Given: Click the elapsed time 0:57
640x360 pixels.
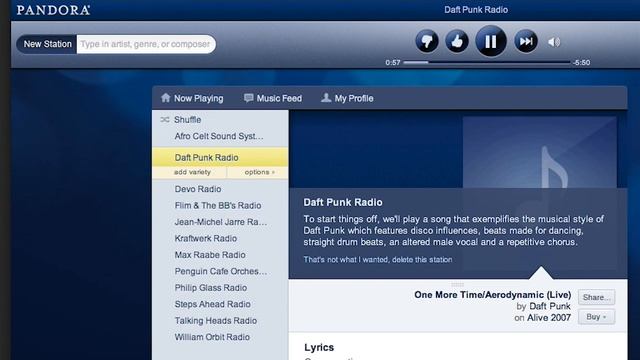Looking at the screenshot, I should [x=393, y=62].
